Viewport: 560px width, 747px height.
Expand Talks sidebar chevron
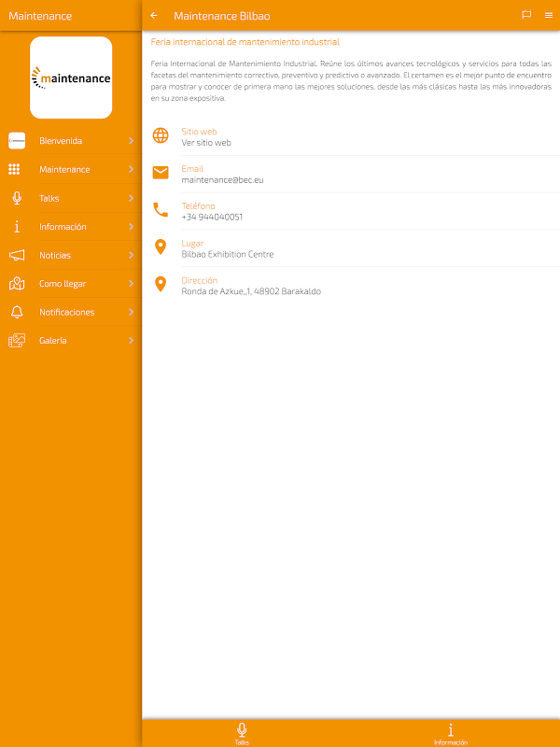[x=131, y=198]
